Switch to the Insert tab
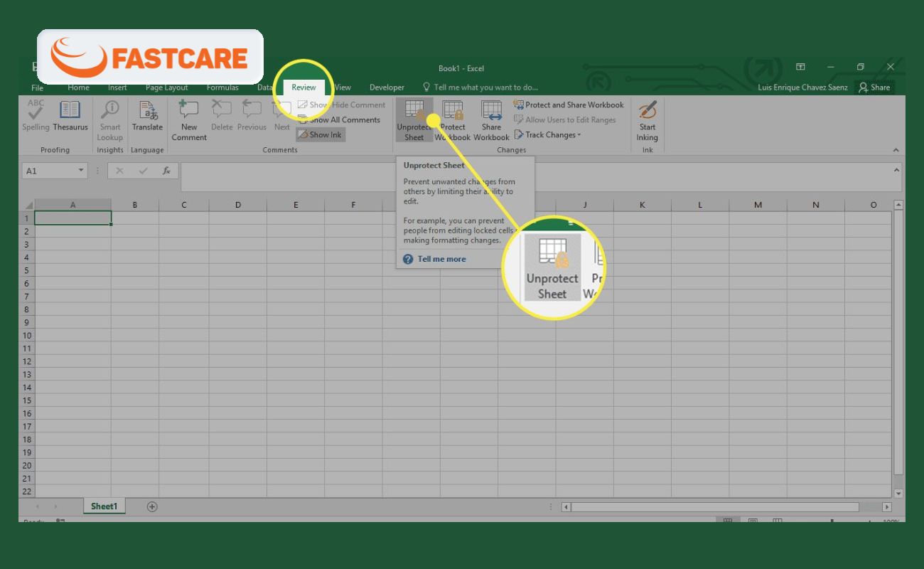Screen dimensions: 924x569 pos(117,87)
